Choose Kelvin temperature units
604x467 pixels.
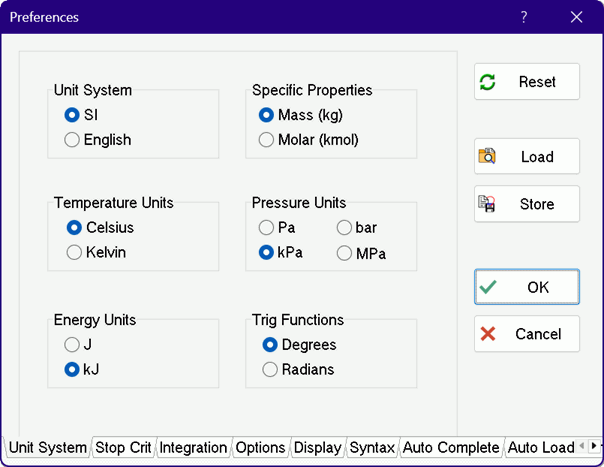click(72, 252)
